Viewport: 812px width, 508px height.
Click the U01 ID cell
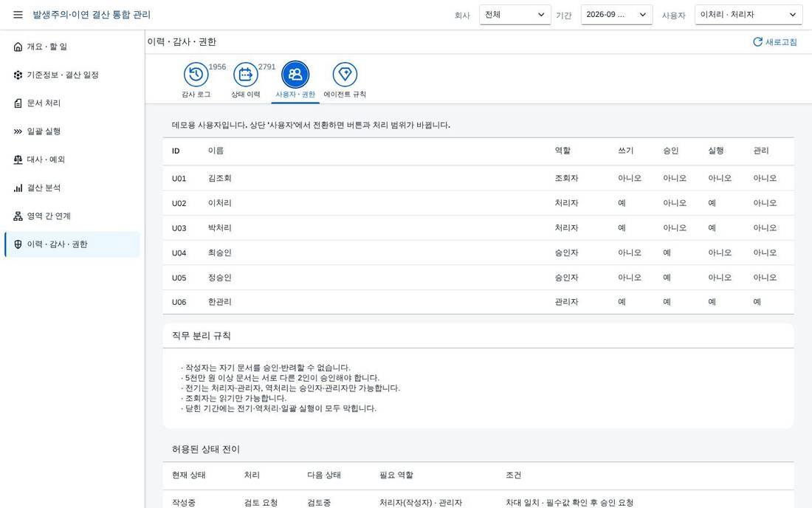pos(179,178)
